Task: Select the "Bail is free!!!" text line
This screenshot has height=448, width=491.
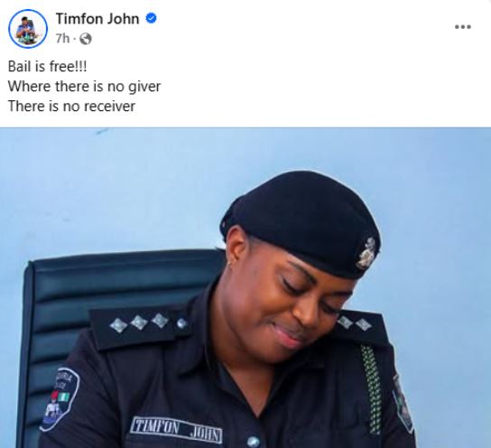Action: point(47,67)
